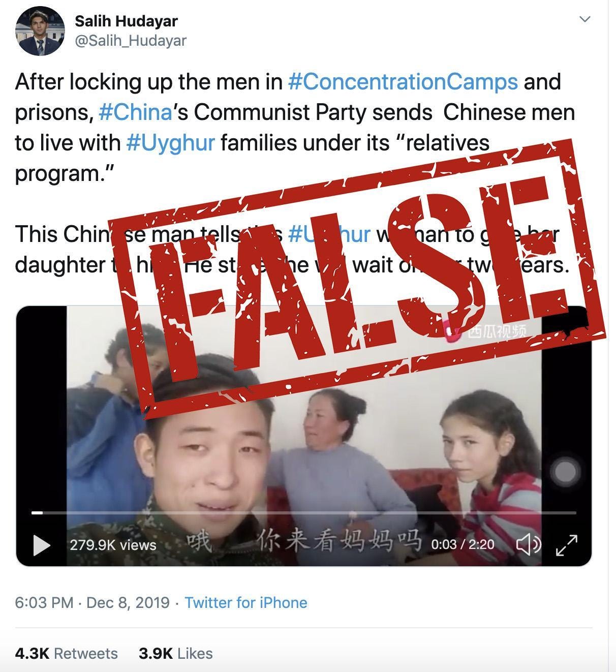
Task: Open the Twitter for iPhone source link
Action: pos(246,603)
